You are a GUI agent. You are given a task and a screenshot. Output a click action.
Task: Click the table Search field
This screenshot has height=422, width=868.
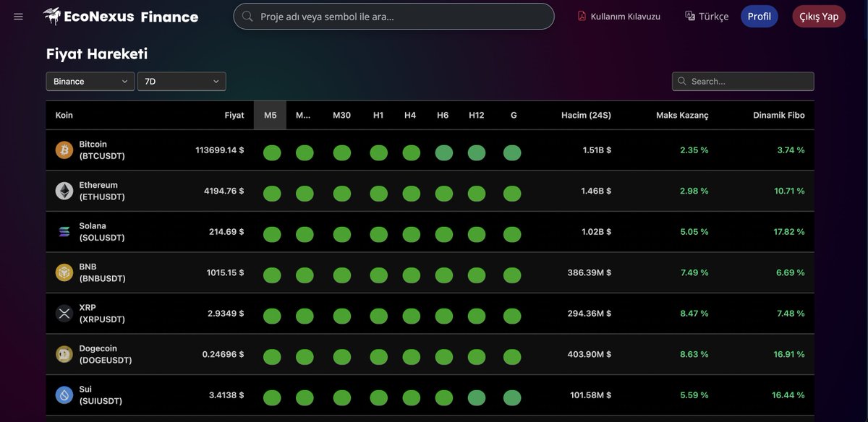tap(743, 81)
